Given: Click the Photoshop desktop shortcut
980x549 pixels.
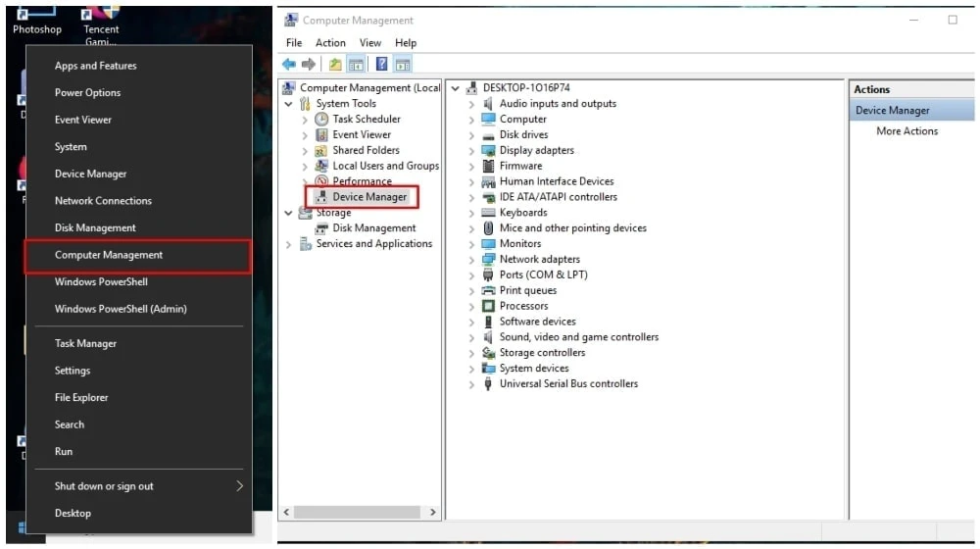Looking at the screenshot, I should [x=37, y=20].
